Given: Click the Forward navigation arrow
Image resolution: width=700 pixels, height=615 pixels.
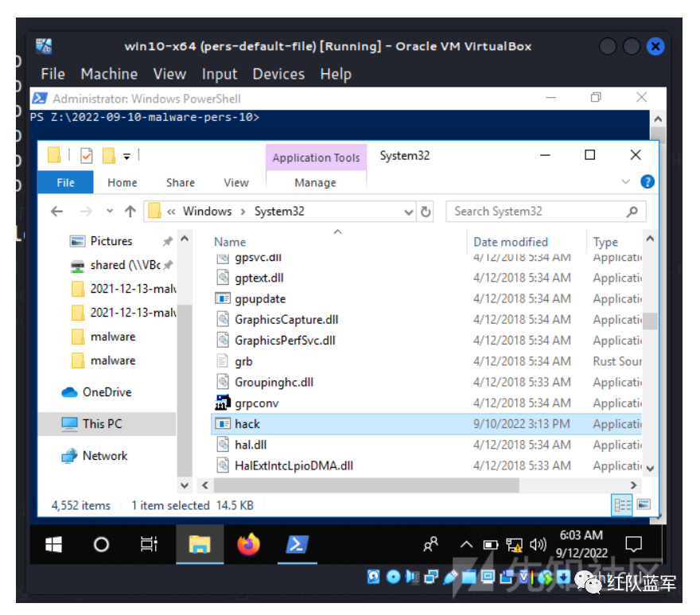Looking at the screenshot, I should (86, 211).
